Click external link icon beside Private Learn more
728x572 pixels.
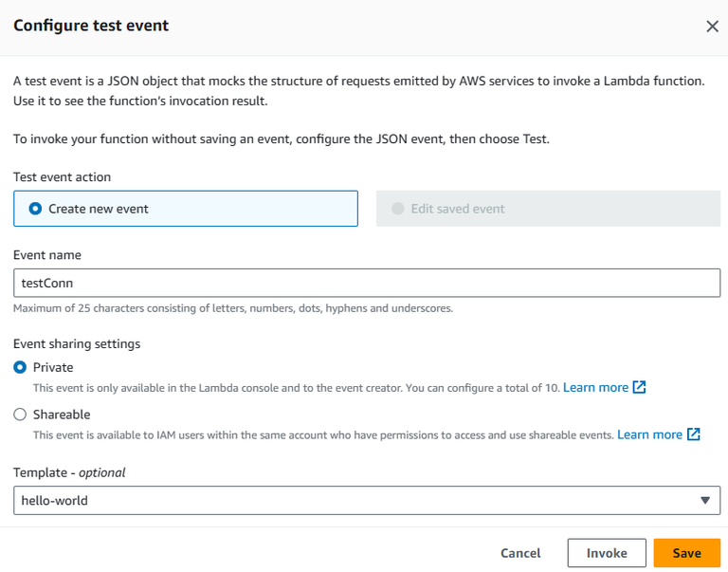pos(640,387)
